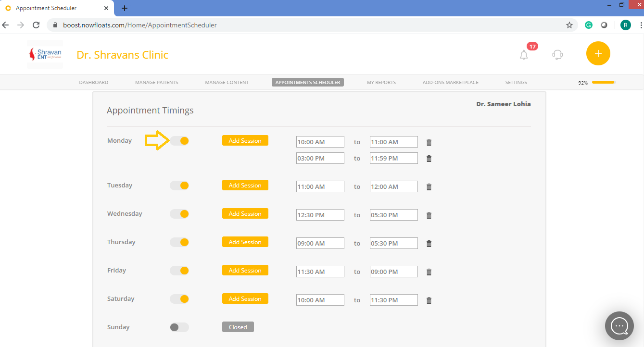Open Chrome profile avatar R
644x347 pixels.
pyautogui.click(x=626, y=25)
